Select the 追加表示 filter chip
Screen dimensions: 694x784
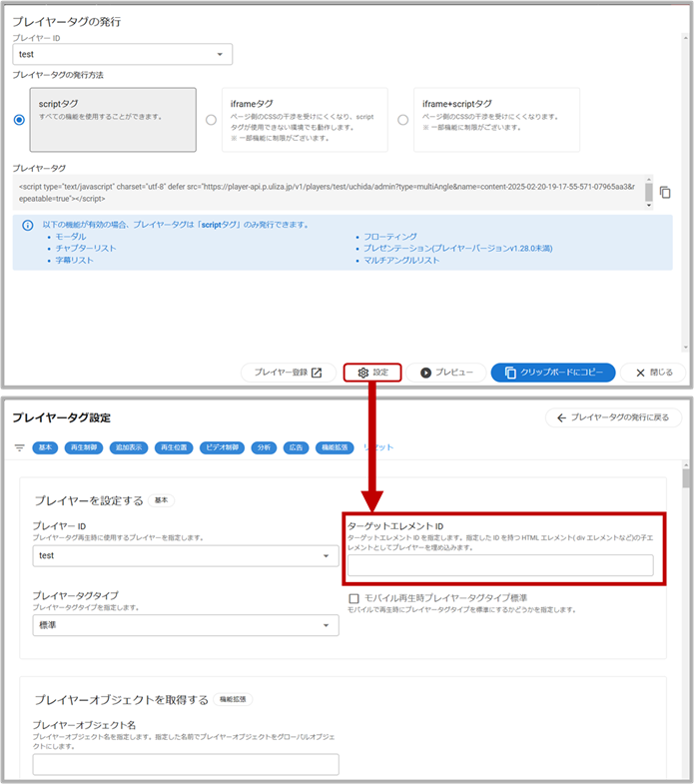coord(129,447)
